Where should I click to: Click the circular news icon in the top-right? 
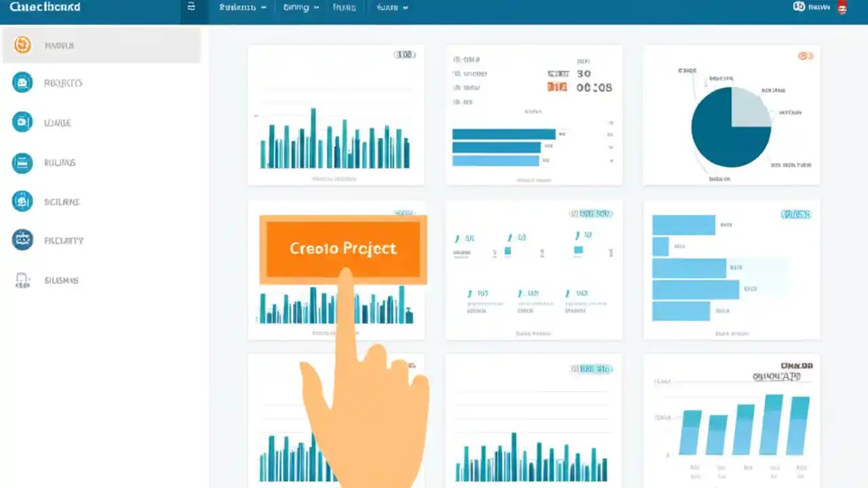[799, 7]
